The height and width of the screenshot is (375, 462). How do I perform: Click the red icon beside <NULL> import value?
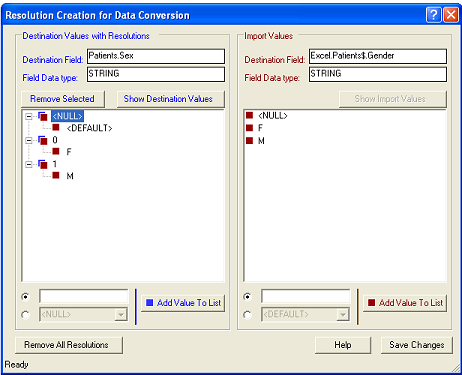(x=249, y=115)
